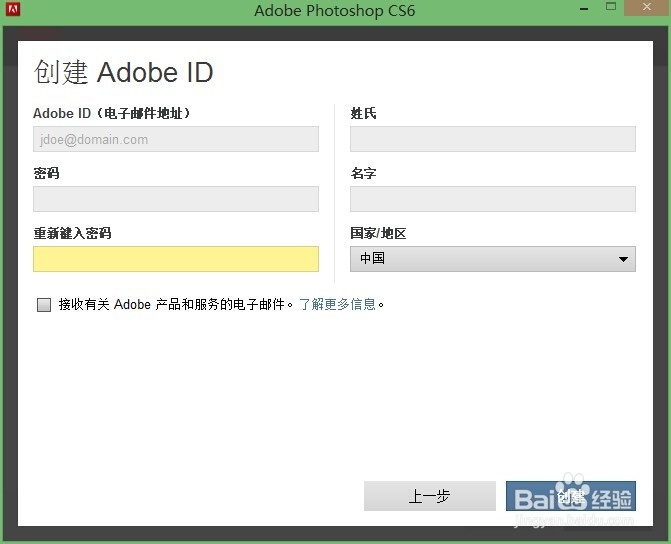Screen dimensions: 671x544
Task: Click the 创建 create button
Action: (x=570, y=496)
